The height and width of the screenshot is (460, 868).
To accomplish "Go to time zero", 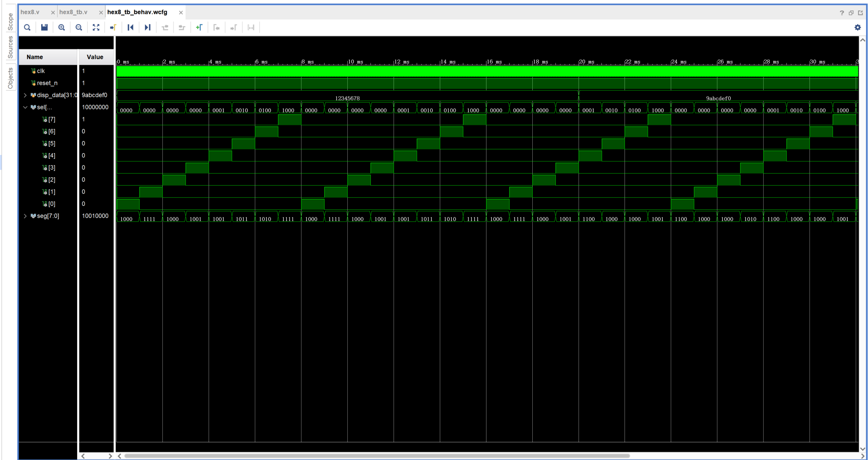I will (x=130, y=27).
